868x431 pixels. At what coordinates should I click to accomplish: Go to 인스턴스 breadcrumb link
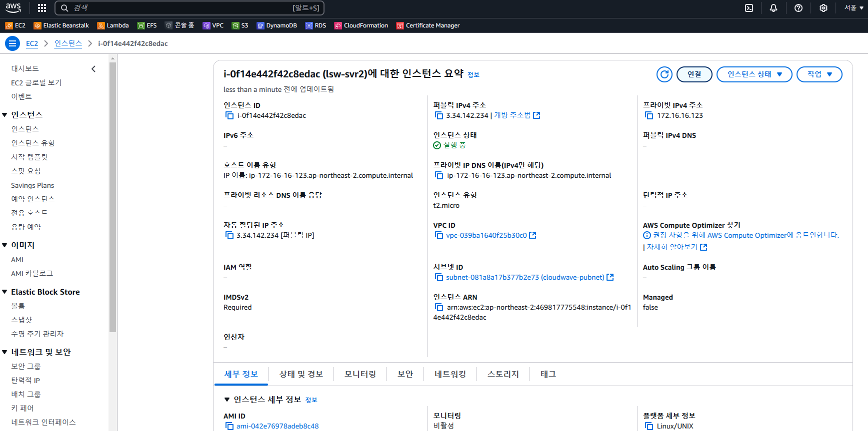pyautogui.click(x=68, y=43)
